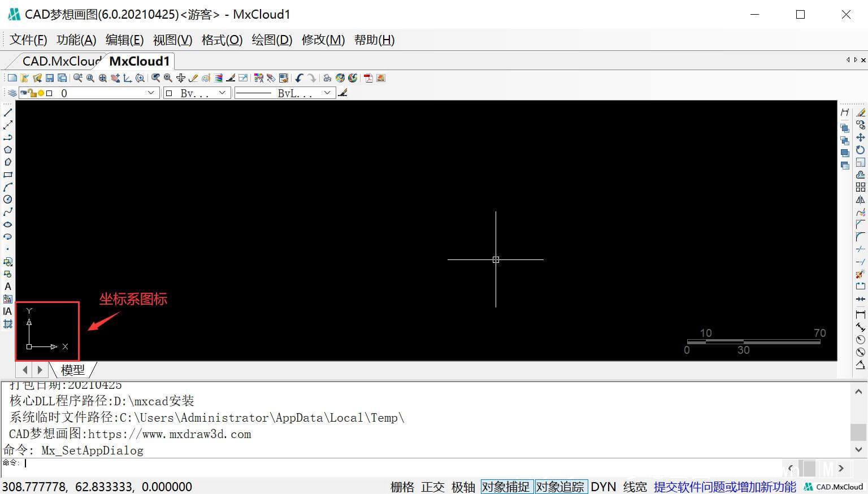Screen dimensions: 868x494
Task: Toggle 极轴 polar tracking
Action: [x=463, y=487]
